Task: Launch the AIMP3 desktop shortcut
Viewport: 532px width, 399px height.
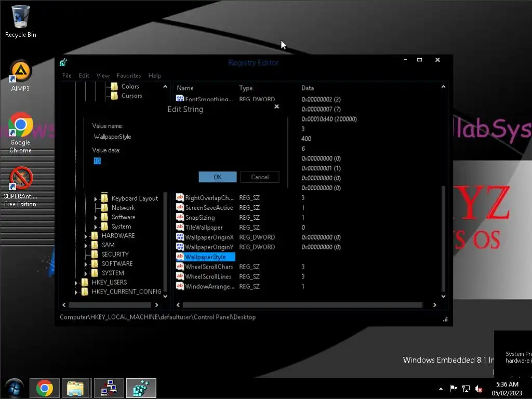Action: coord(20,76)
